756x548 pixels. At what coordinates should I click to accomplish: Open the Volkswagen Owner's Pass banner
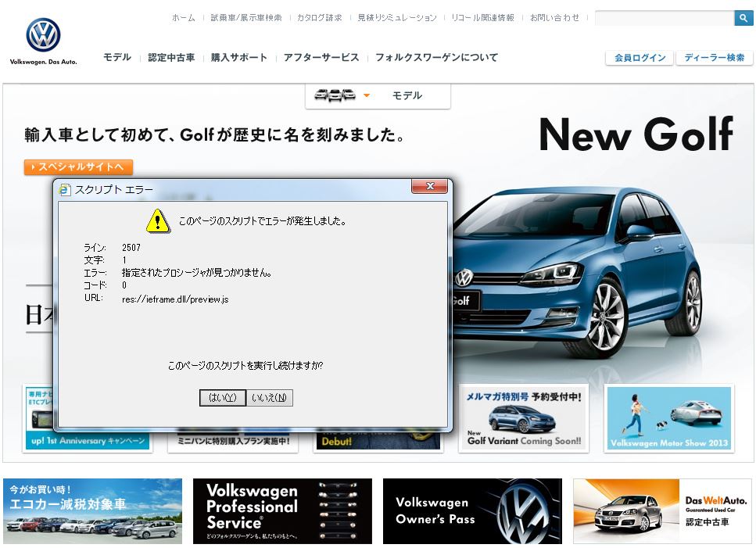(x=472, y=511)
